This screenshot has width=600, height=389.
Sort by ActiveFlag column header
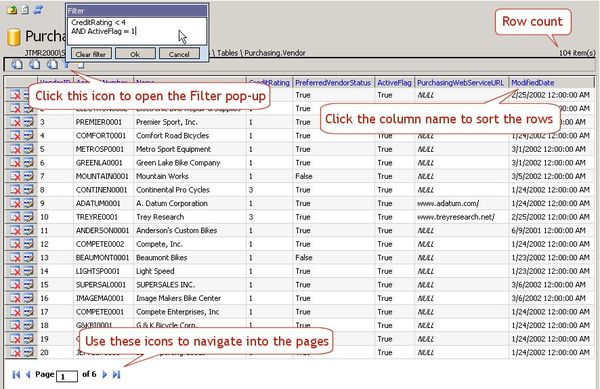click(394, 83)
